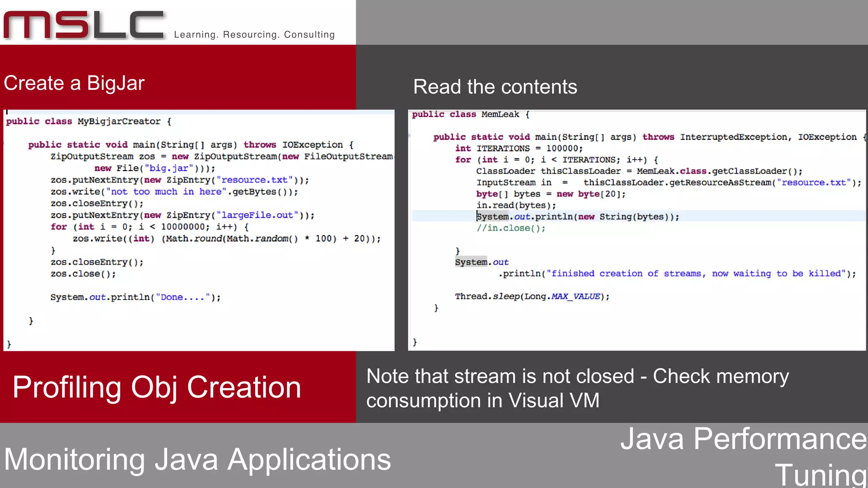Image resolution: width=868 pixels, height=488 pixels.
Task: Click the getResourceAsStream("resource.txt") line
Action: coord(669,183)
